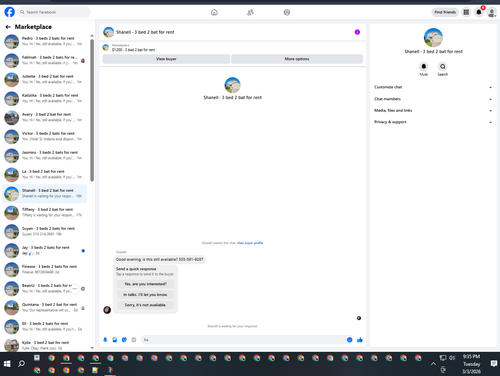Send a thumbs-up like
Image resolution: width=500 pixels, height=376 pixels.
click(360, 340)
